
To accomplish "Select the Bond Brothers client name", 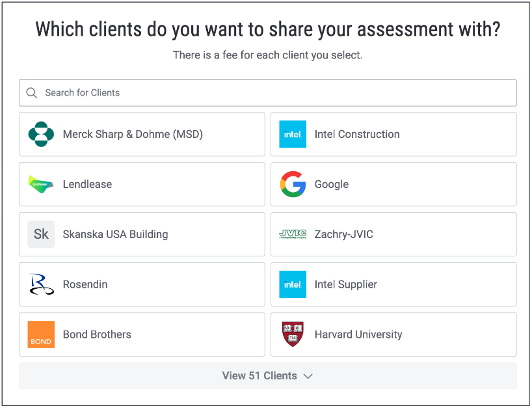I will (97, 334).
